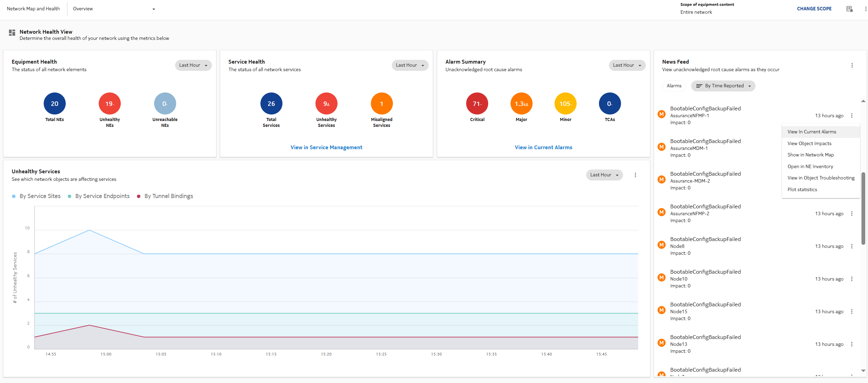Open the notes icon beside Change Scope

click(849, 9)
